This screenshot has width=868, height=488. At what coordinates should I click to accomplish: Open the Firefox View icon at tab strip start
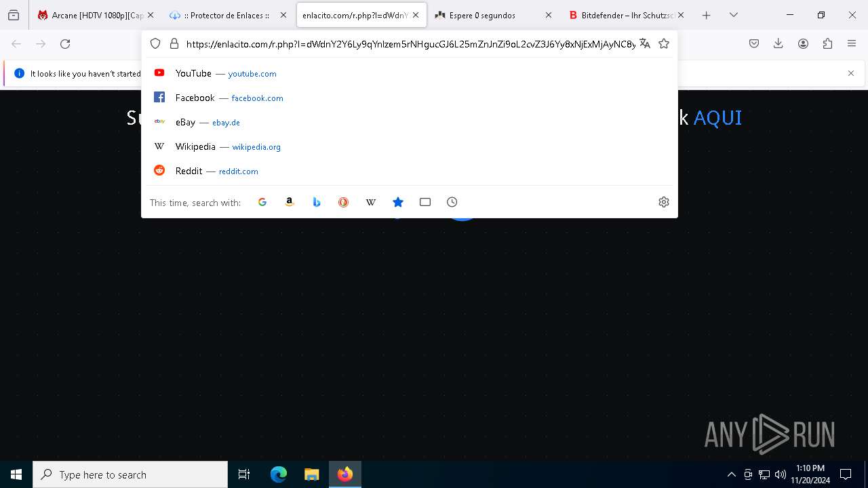click(x=14, y=15)
